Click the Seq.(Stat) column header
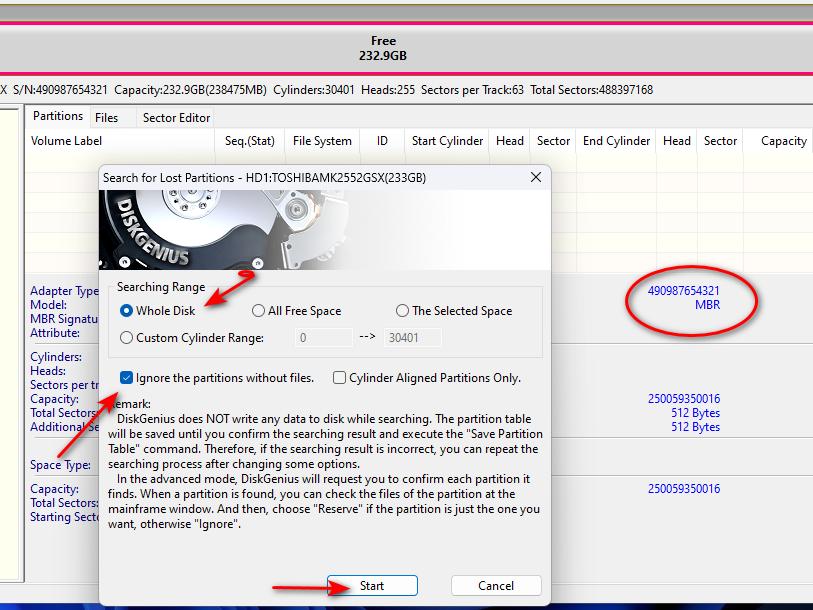813x610 pixels. coord(250,141)
